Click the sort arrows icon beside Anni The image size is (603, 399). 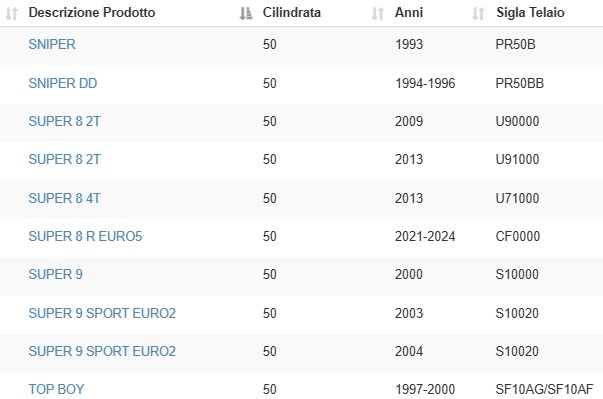(x=378, y=13)
